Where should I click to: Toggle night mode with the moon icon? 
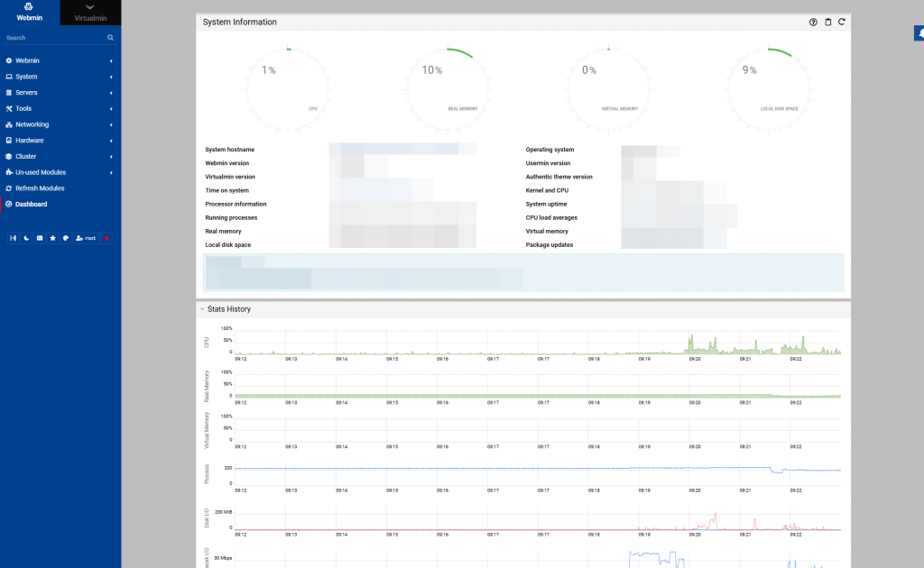tap(26, 238)
